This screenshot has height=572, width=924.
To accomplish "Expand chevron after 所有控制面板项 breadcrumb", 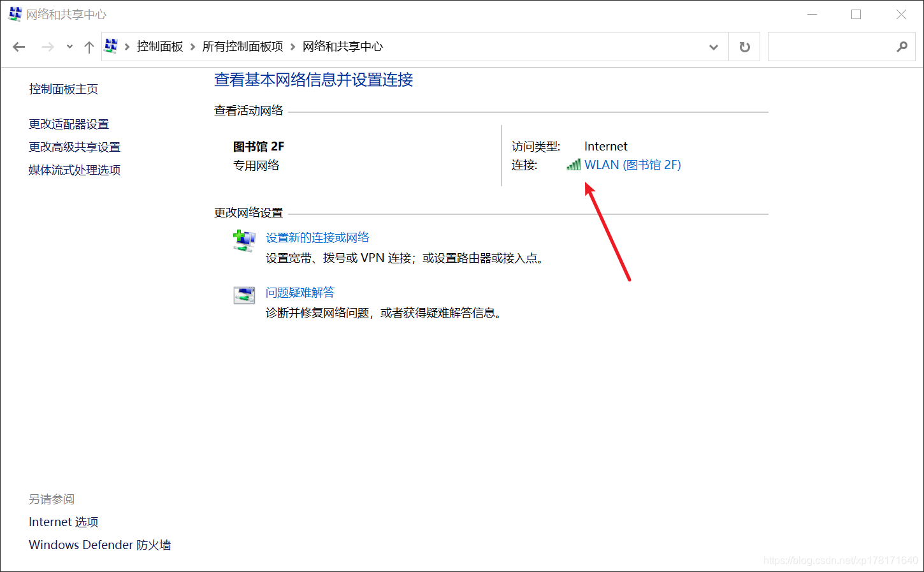I will [293, 47].
